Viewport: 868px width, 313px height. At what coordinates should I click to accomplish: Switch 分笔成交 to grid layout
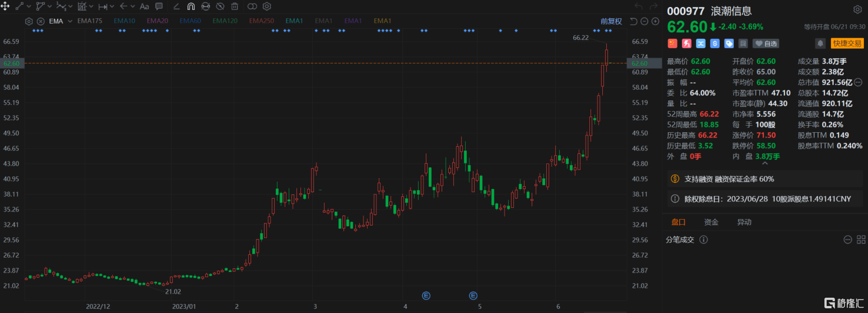[x=861, y=240]
